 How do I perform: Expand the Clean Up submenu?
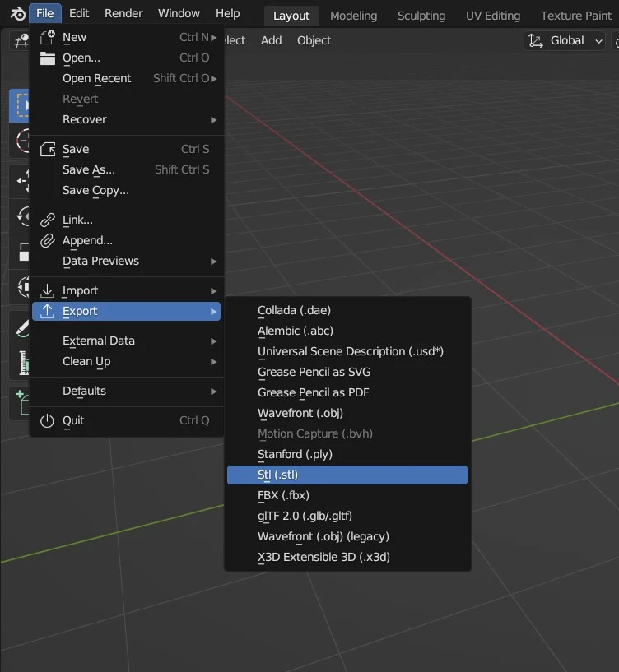tap(127, 361)
